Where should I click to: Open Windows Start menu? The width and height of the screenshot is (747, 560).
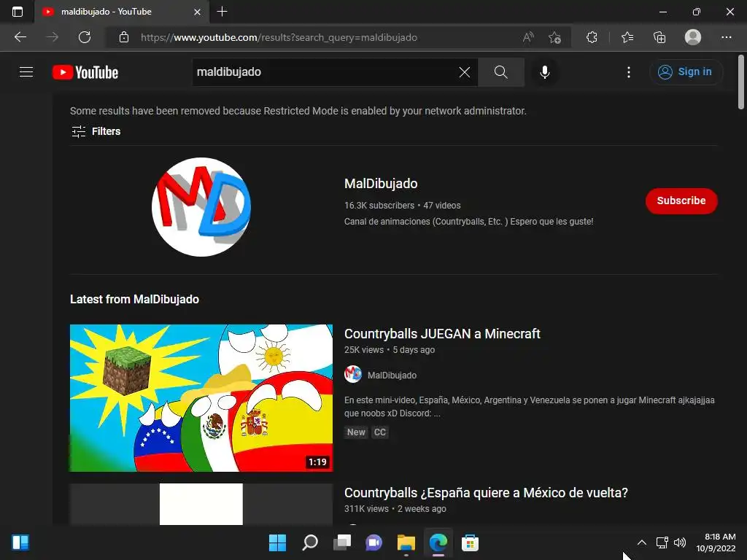point(278,542)
